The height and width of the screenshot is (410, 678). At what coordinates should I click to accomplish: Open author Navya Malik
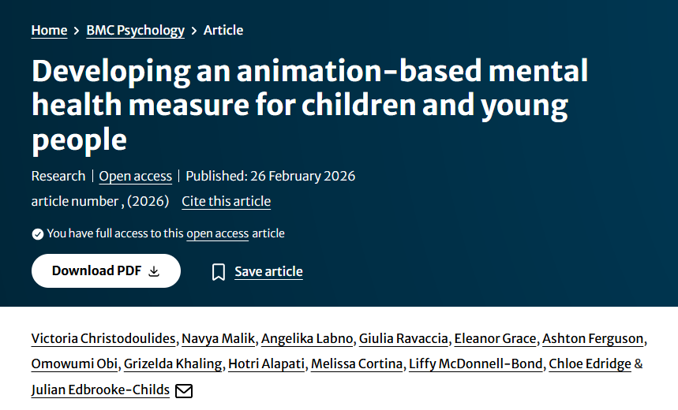pos(219,338)
